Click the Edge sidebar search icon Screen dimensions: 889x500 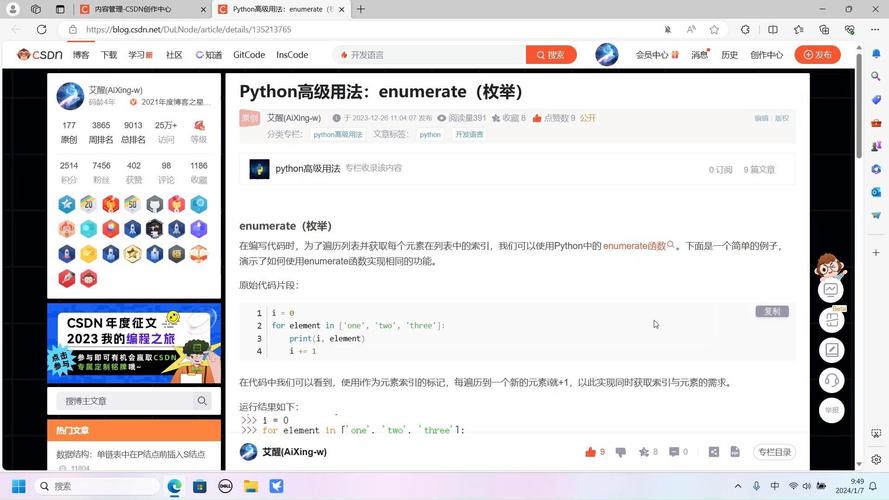click(x=876, y=76)
